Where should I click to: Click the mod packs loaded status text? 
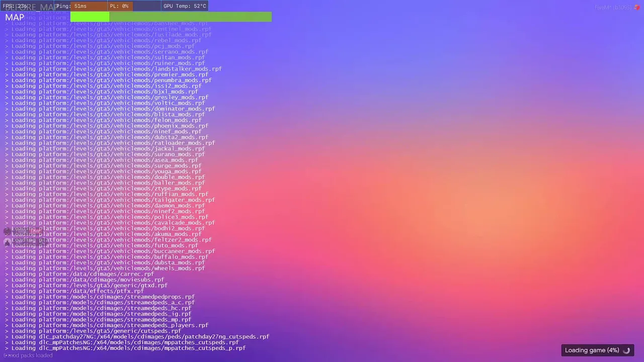28,355
